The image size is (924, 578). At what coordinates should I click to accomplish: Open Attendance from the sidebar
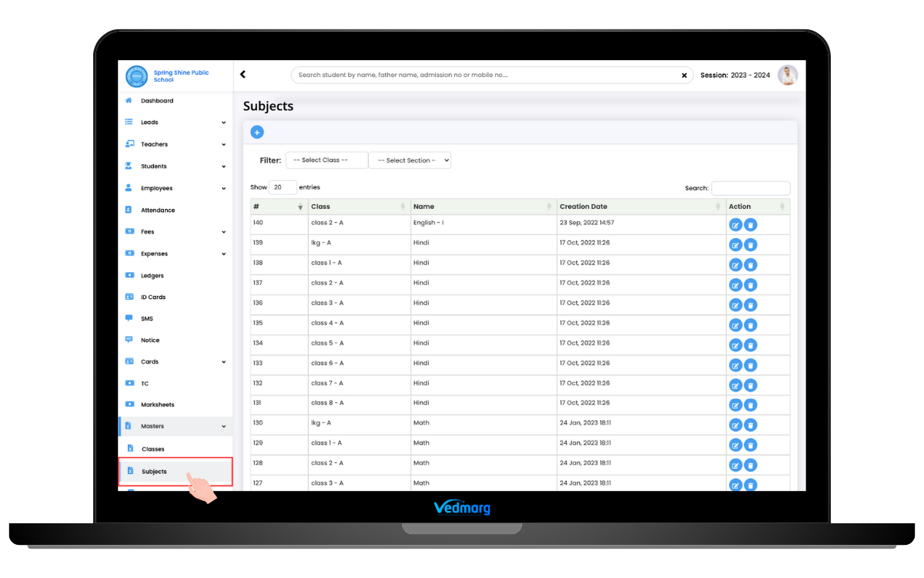(x=158, y=210)
